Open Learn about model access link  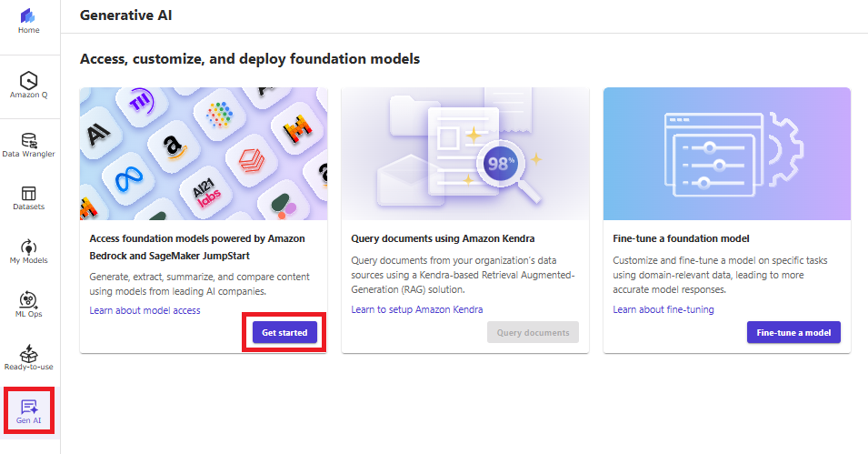click(145, 310)
